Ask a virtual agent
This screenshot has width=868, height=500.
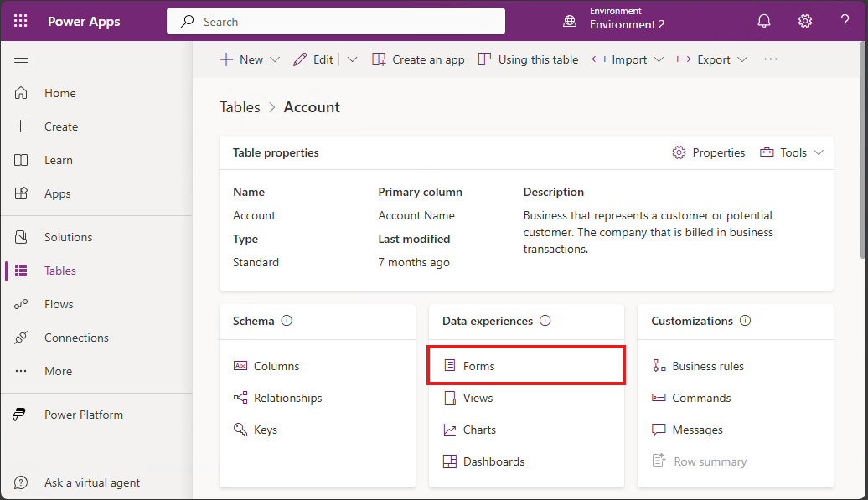point(92,483)
